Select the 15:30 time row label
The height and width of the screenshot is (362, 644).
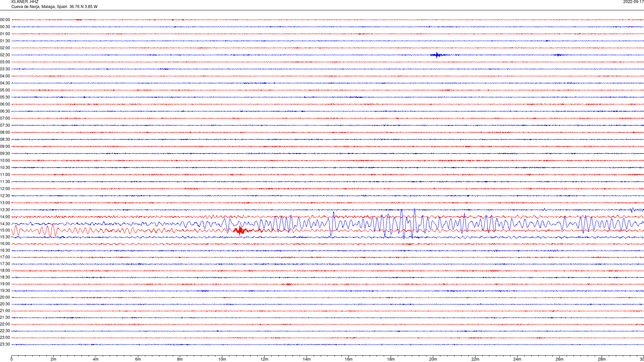5,237
